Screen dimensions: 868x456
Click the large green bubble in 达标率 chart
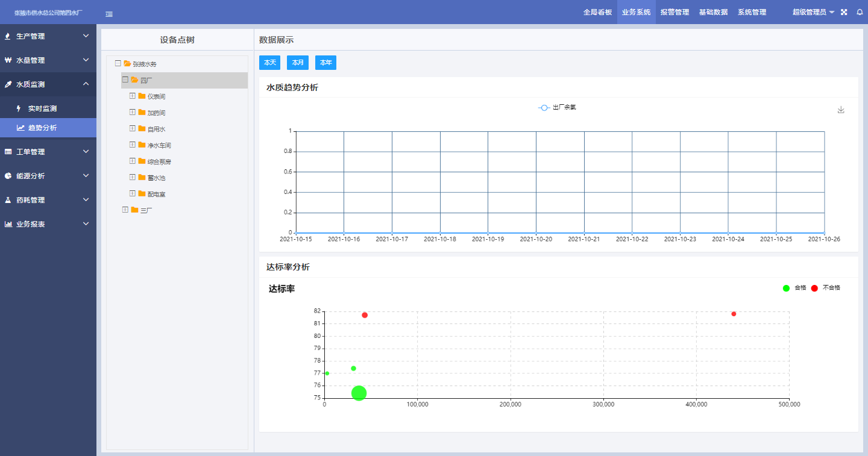(359, 393)
